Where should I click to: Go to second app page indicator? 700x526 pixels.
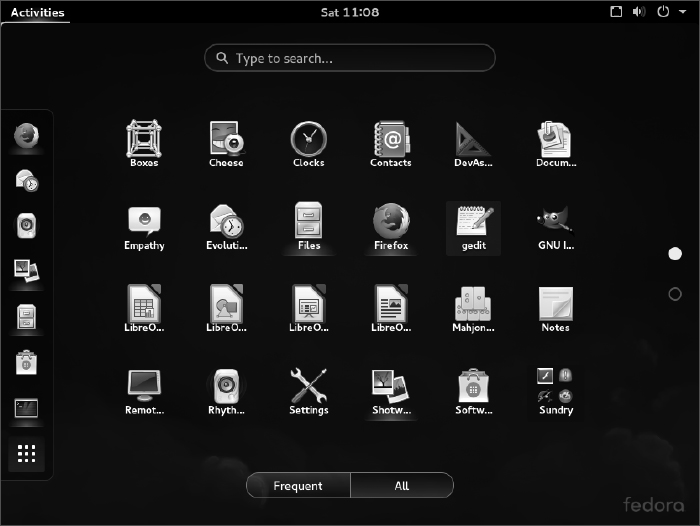point(675,294)
